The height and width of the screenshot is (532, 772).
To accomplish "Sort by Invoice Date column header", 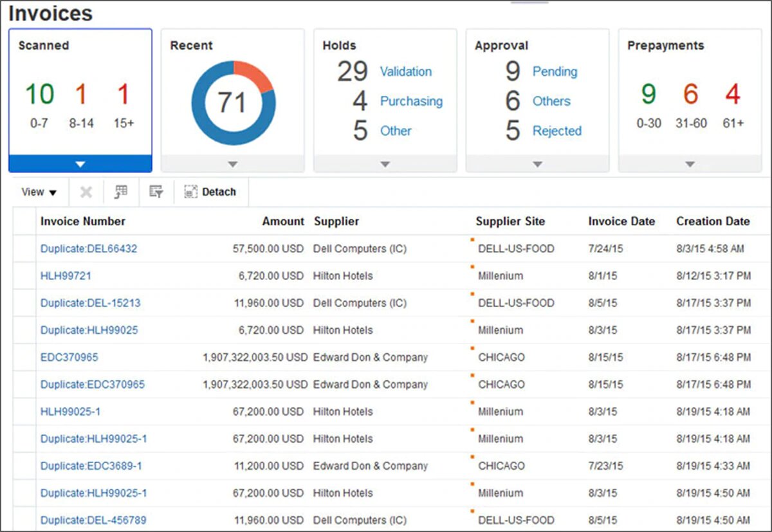I will [621, 221].
